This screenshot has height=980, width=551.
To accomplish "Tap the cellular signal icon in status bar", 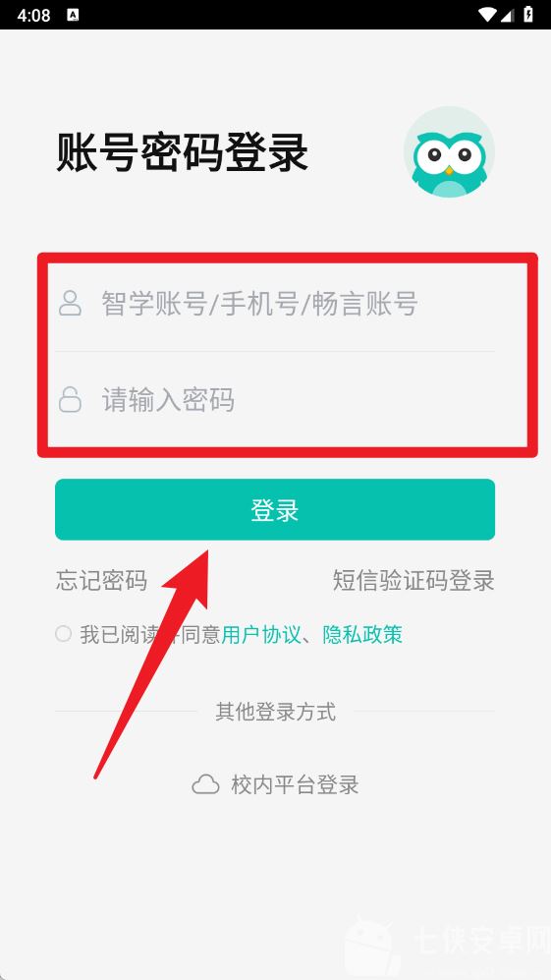I will [509, 15].
